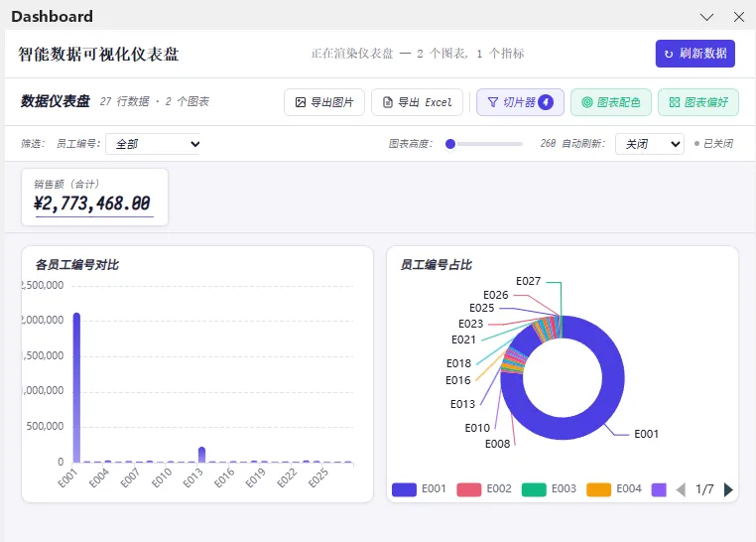Click the E025 axis label in bar chart

click(x=318, y=477)
